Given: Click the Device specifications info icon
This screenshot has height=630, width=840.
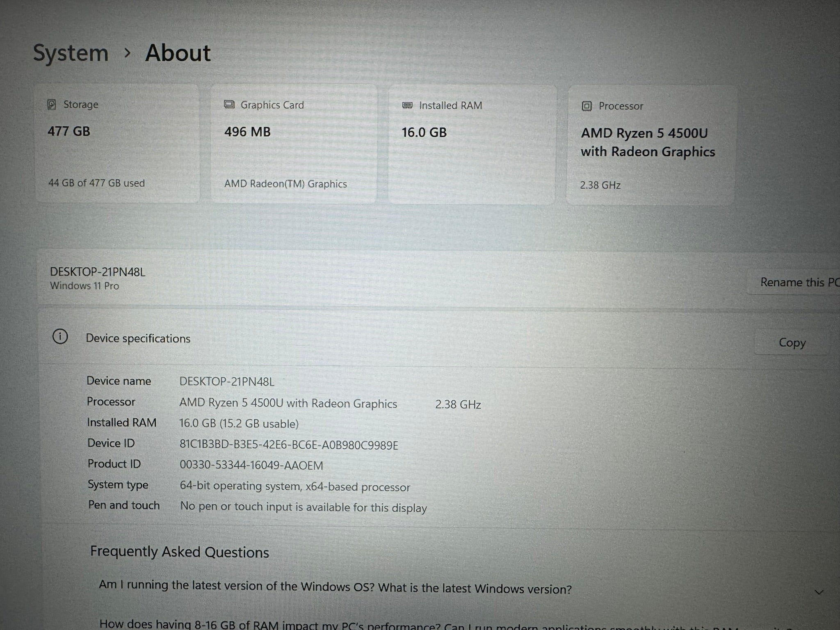Looking at the screenshot, I should 60,337.
